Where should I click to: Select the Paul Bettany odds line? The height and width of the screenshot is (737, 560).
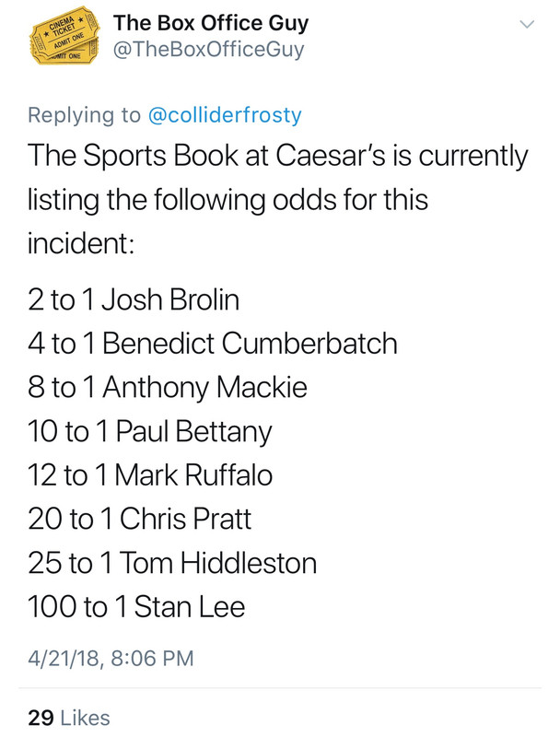click(150, 431)
